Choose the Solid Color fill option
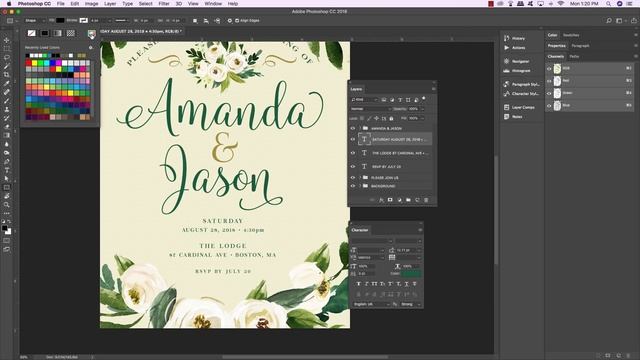 [x=44, y=33]
